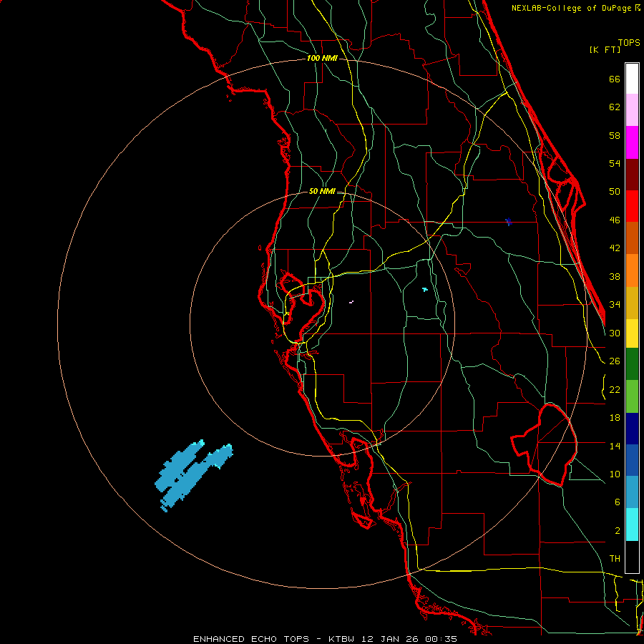
Task: Select the "18" scale label
Action: pyautogui.click(x=615, y=418)
